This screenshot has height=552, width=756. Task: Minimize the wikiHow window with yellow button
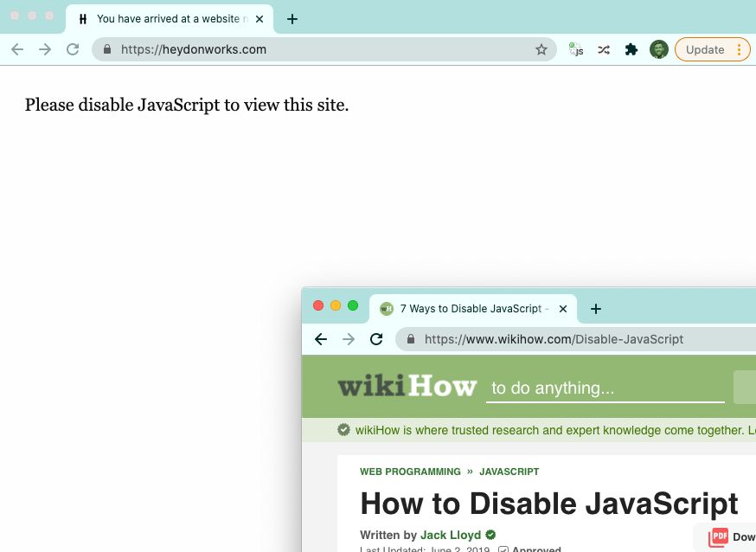pos(336,305)
